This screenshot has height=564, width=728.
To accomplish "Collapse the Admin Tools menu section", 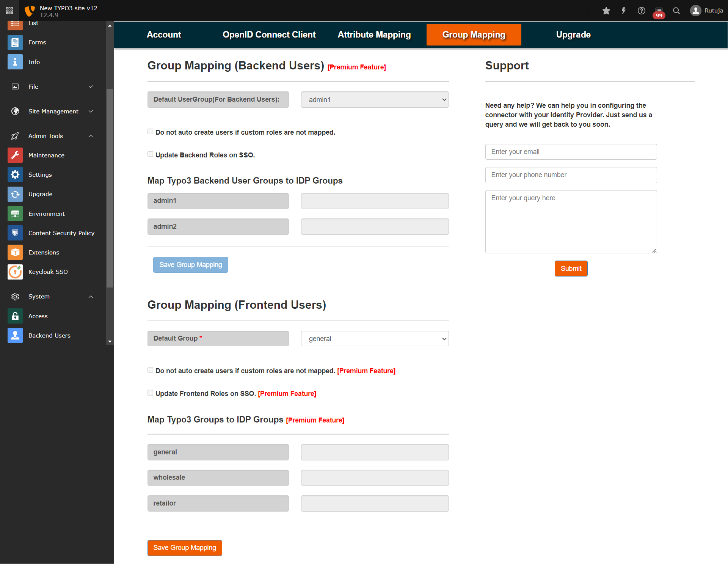I will (91, 136).
